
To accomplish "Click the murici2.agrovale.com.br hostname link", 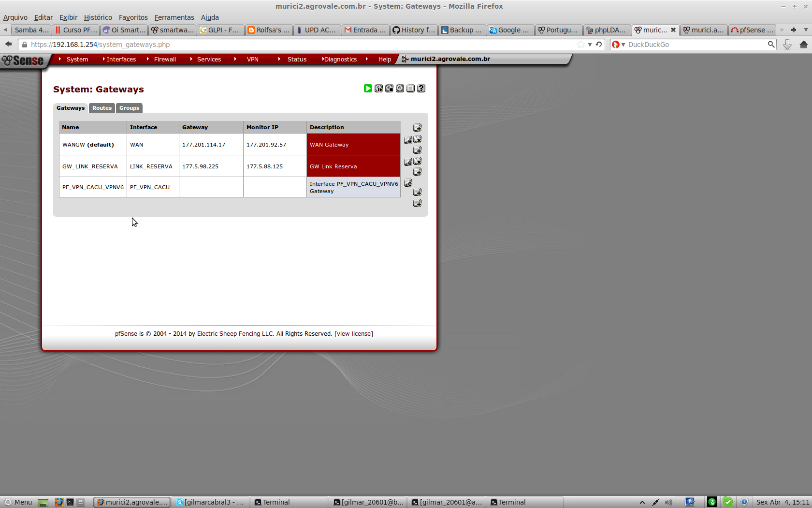I will click(450, 59).
